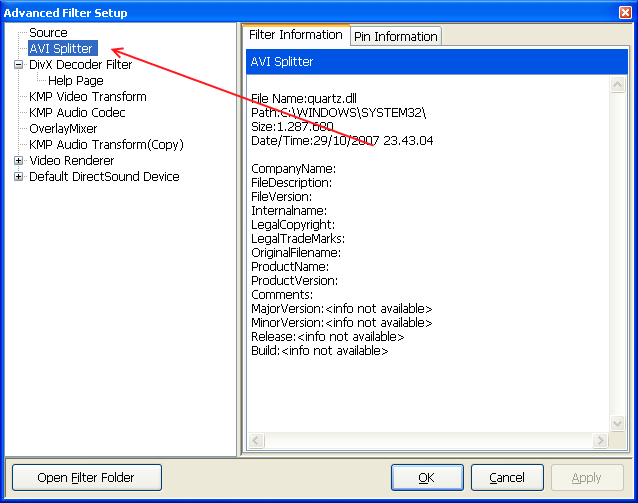Image resolution: width=638 pixels, height=503 pixels.
Task: Click the MinorVersion info not available line
Action: pyautogui.click(x=341, y=323)
